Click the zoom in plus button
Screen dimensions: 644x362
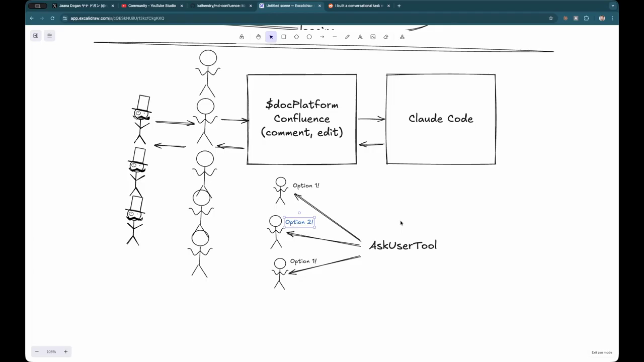65,351
